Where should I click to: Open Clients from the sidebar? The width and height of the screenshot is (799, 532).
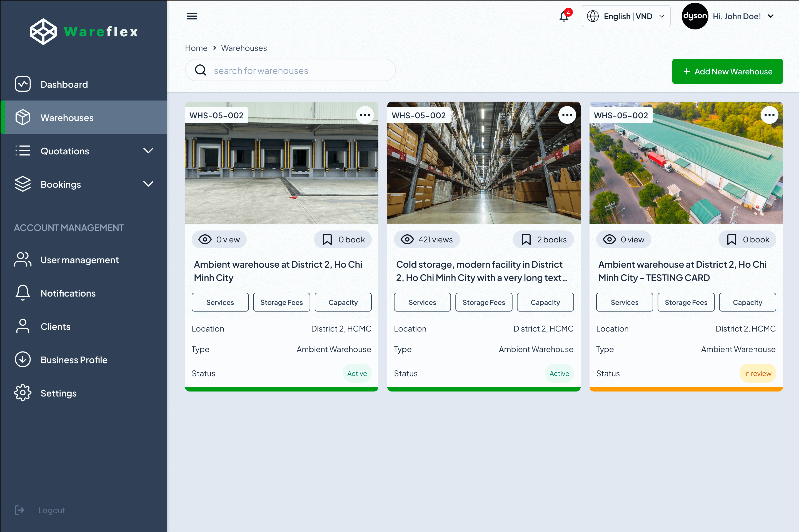click(55, 327)
